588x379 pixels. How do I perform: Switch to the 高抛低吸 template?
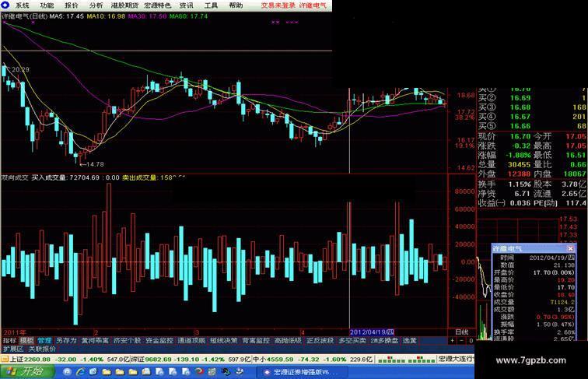pos(288,341)
